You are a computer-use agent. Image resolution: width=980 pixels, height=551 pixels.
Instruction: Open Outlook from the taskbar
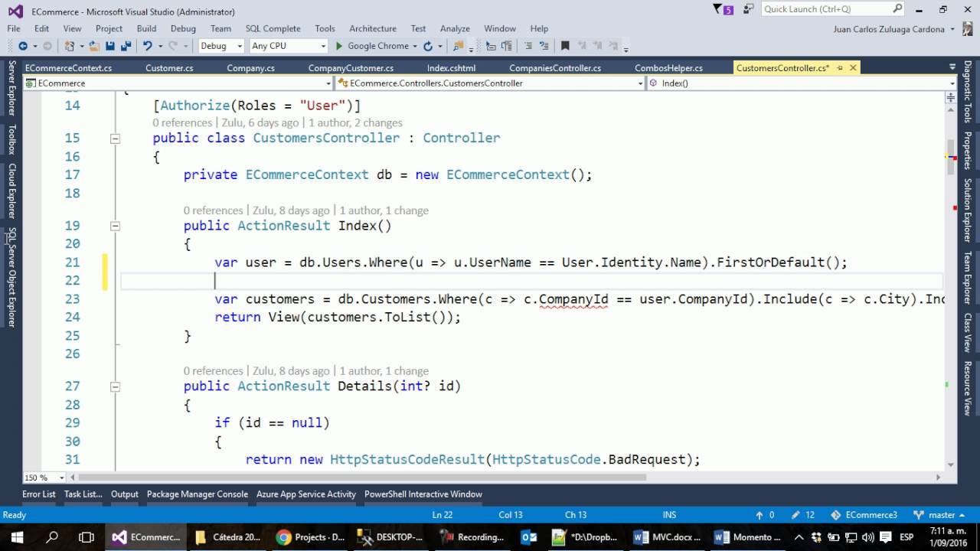pyautogui.click(x=529, y=536)
